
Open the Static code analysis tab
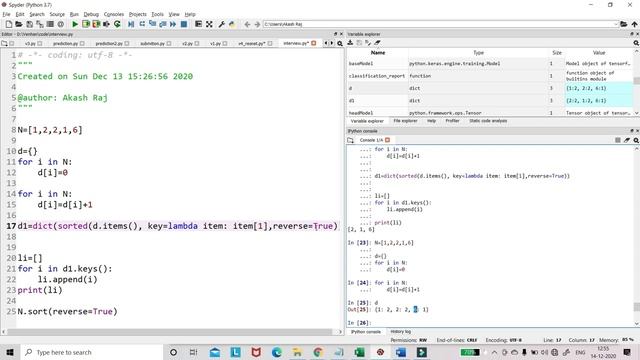(488, 121)
